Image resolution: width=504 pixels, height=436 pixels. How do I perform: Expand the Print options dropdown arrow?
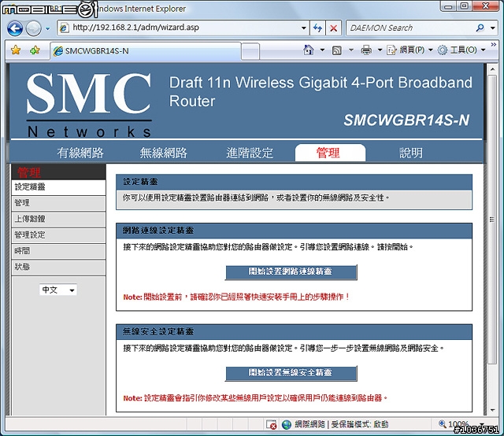coord(380,50)
